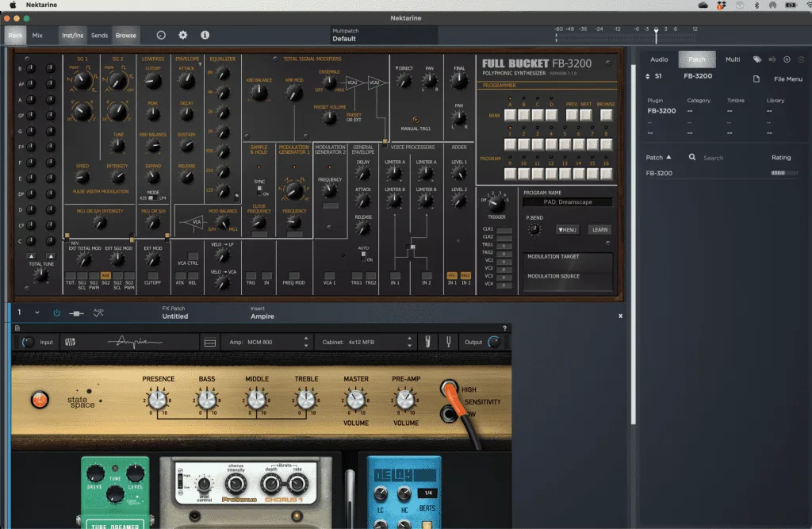Click the new file document icon
The width and height of the screenshot is (812, 529).
coord(756,79)
